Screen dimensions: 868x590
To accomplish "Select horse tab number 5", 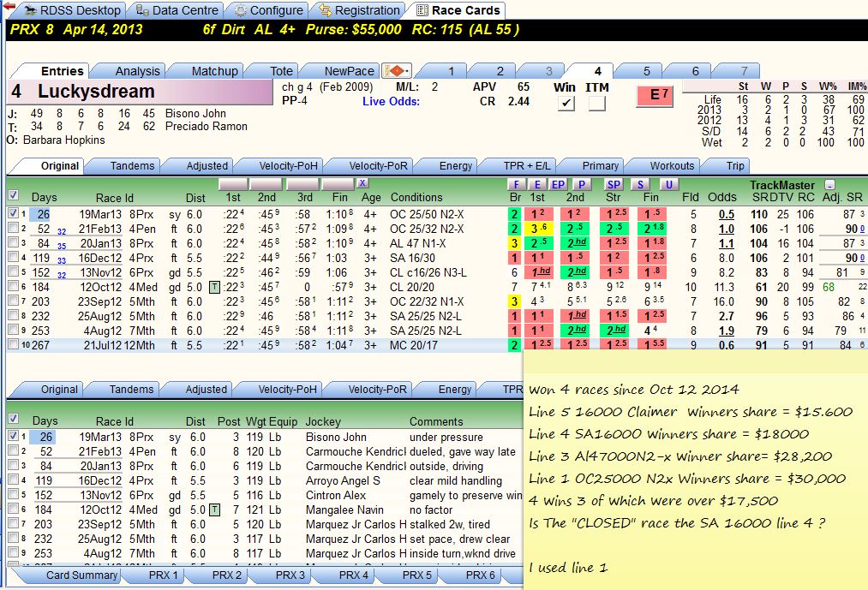I will [x=646, y=71].
